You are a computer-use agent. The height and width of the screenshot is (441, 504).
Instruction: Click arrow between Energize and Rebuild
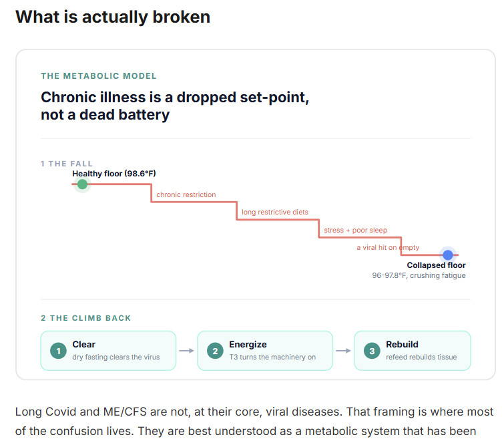pos(343,351)
